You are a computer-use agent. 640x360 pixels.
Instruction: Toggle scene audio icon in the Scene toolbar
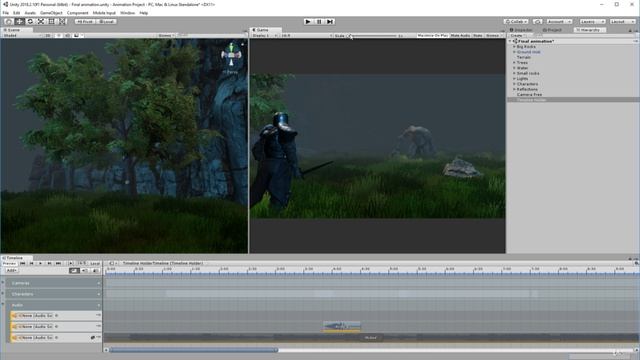point(68,36)
